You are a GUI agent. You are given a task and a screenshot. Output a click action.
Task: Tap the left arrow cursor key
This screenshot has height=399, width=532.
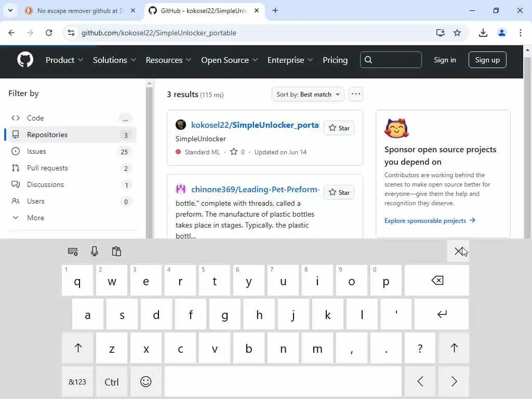coord(420,382)
